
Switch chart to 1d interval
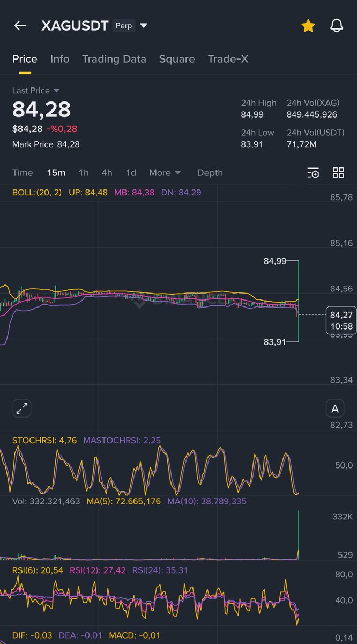tap(131, 173)
